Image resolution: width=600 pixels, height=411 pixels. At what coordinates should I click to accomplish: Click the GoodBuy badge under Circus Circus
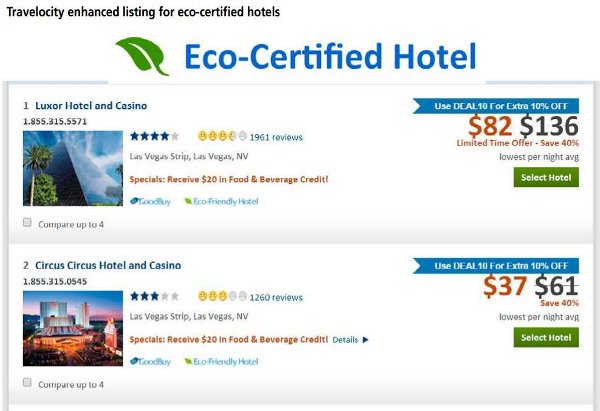tap(150, 361)
